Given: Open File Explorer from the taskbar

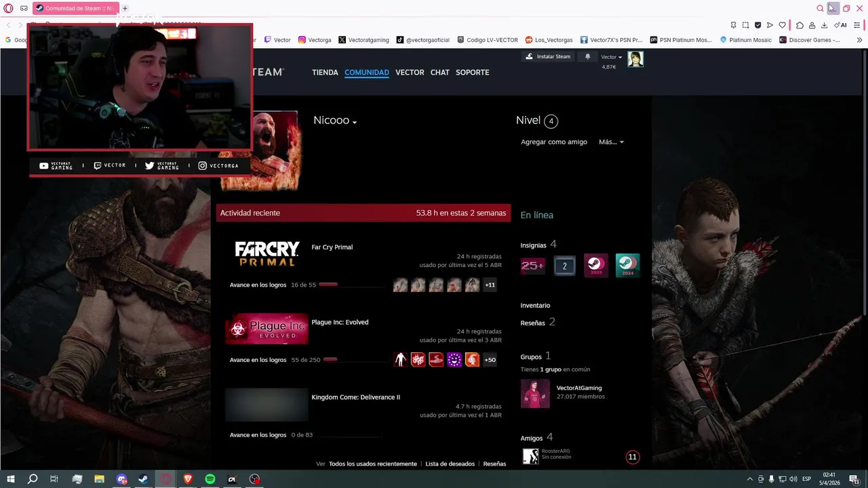Looking at the screenshot, I should [99, 479].
